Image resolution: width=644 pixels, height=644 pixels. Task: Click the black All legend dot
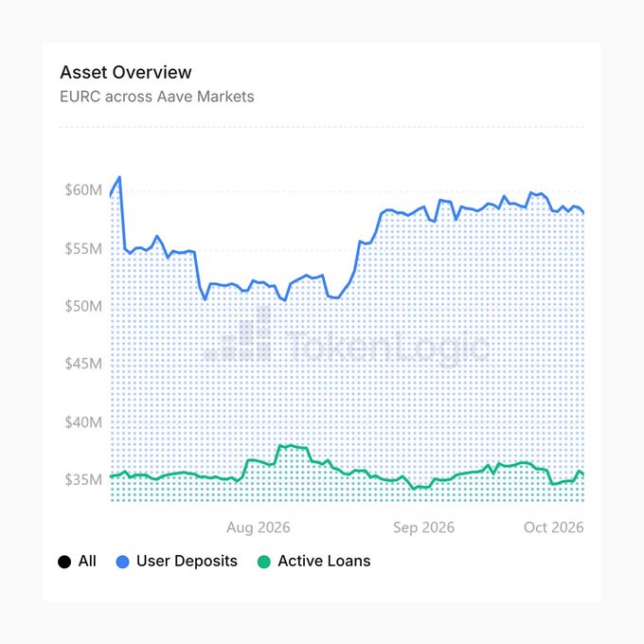[x=64, y=562]
